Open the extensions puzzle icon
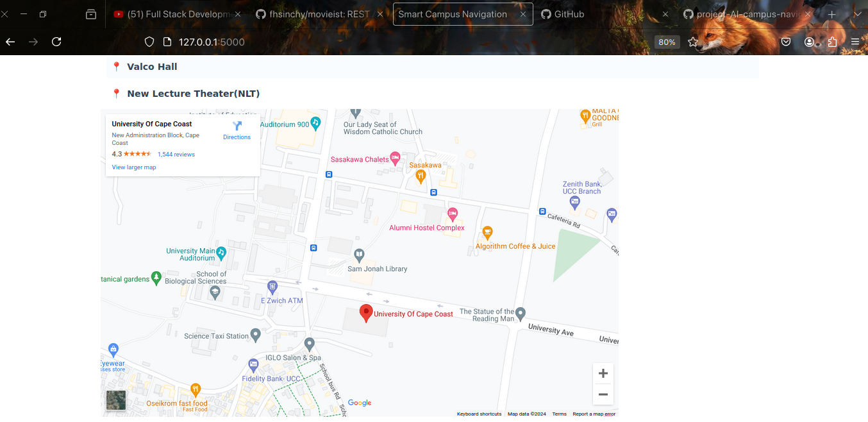The image size is (868, 422). [832, 42]
